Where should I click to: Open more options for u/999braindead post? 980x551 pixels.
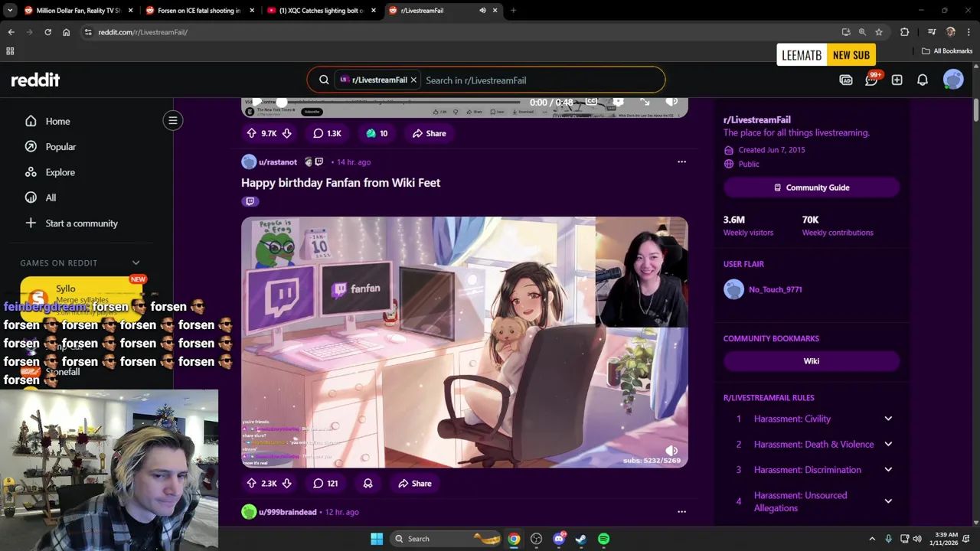681,512
